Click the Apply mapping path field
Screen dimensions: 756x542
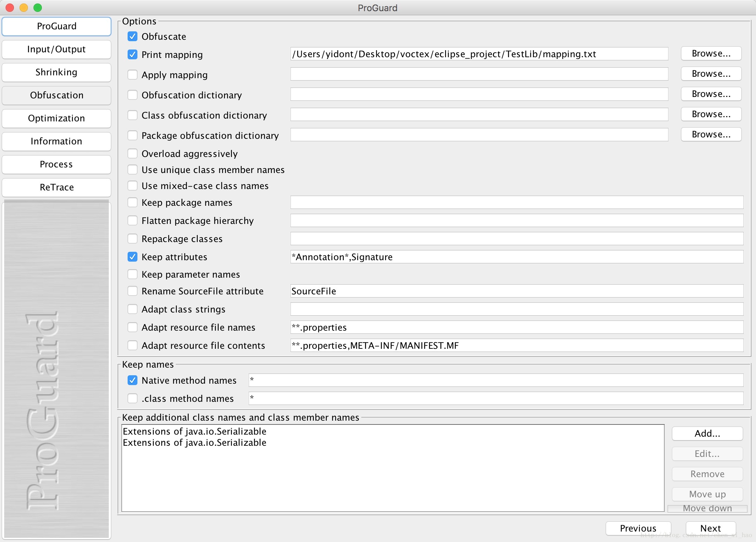coord(479,74)
